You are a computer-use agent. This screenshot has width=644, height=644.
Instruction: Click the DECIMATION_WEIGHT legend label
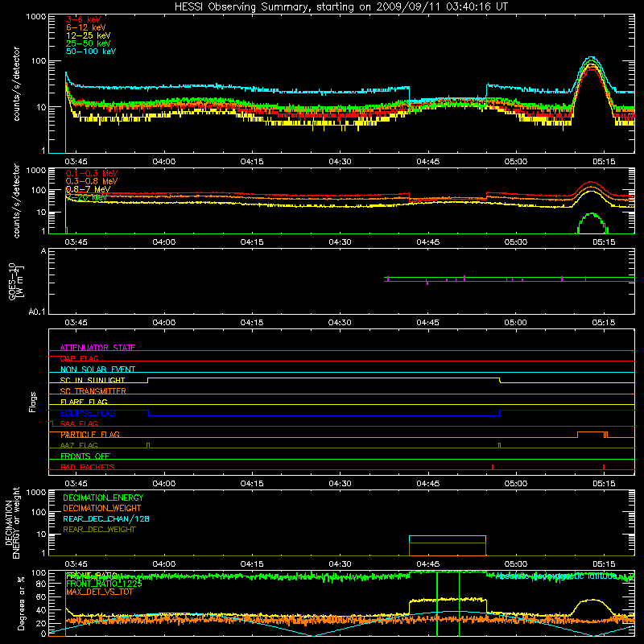(x=102, y=509)
